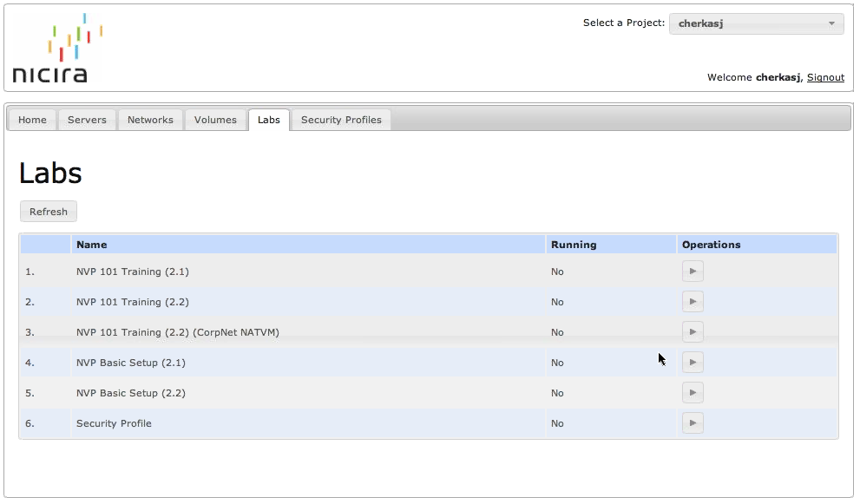Launch NVP 101 Training (2.2) (CorpNet NATVM) lab
Viewport: 860px width, 504px height.
[x=693, y=331]
